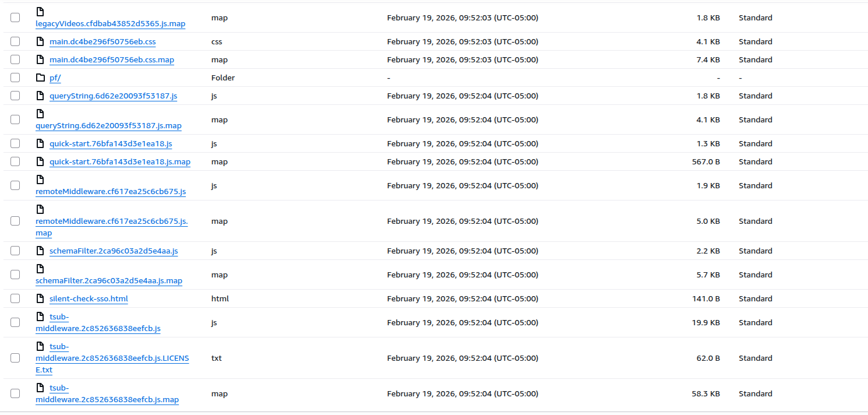Click file icon beside schemaFilter.2ca96c03a2d5e4aa.js

coord(40,251)
